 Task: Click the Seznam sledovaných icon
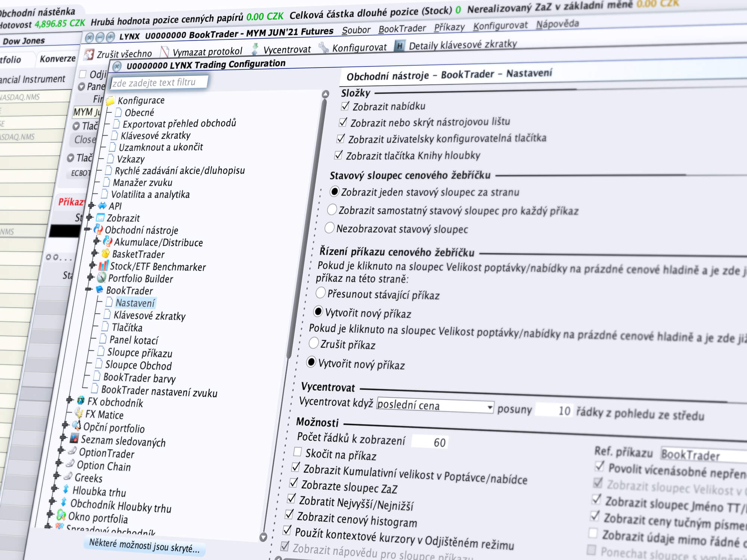[74, 438]
